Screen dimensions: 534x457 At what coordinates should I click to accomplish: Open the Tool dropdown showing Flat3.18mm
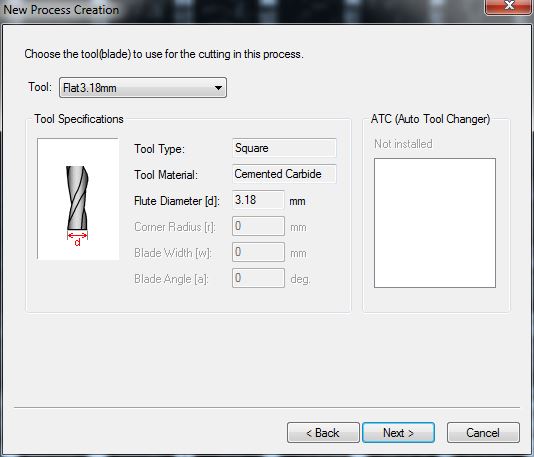[x=143, y=88]
